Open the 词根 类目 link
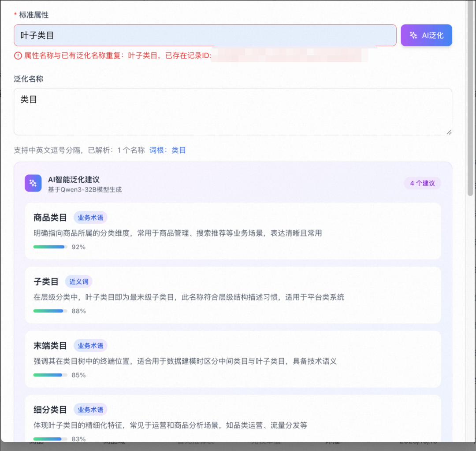This screenshot has width=476, height=451. pyautogui.click(x=178, y=150)
